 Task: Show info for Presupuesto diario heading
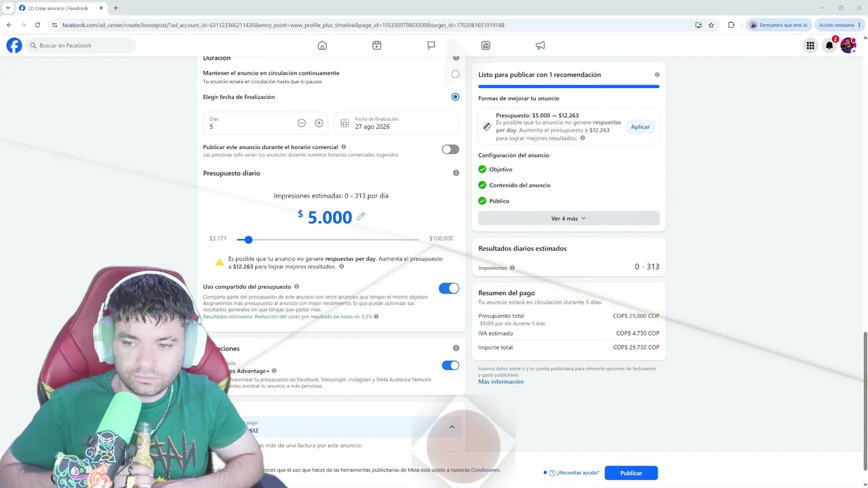(456, 173)
